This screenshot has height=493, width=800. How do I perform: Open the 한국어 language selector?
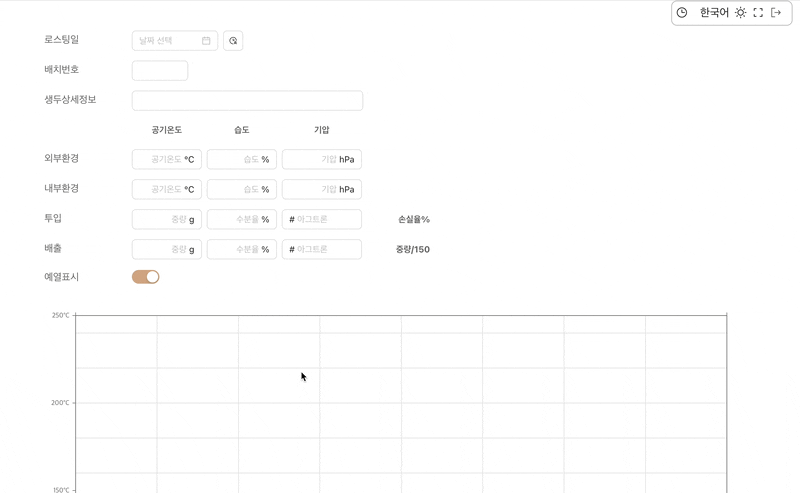(x=714, y=13)
